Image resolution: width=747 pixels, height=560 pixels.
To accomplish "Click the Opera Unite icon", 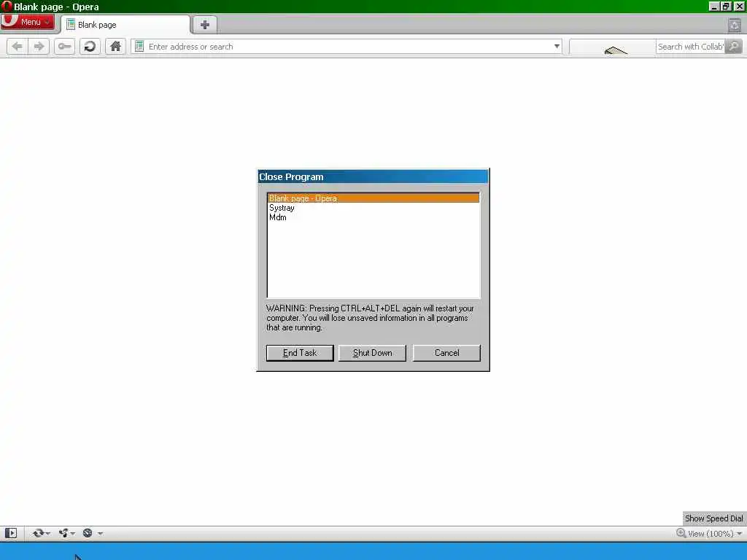I will click(64, 533).
